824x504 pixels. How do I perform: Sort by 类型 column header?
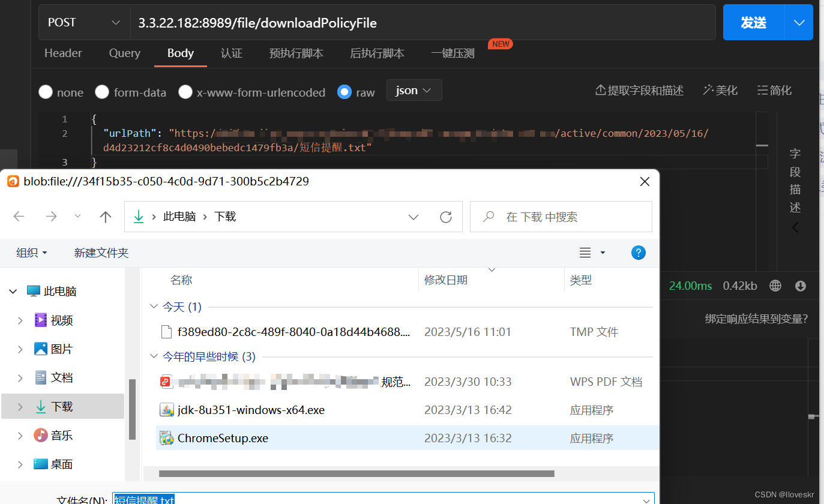(x=581, y=280)
